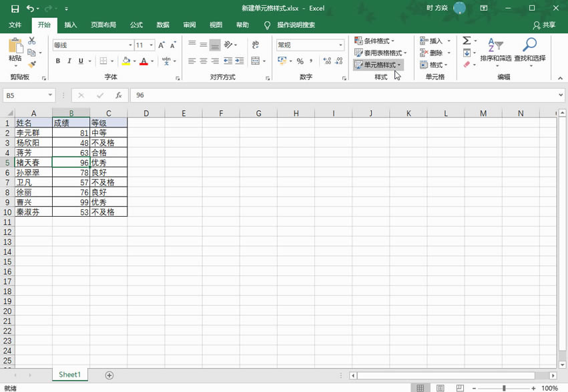Viewport: 568px width, 392px height.
Task: Select the Sheet1 worksheet tab
Action: pyautogui.click(x=69, y=375)
